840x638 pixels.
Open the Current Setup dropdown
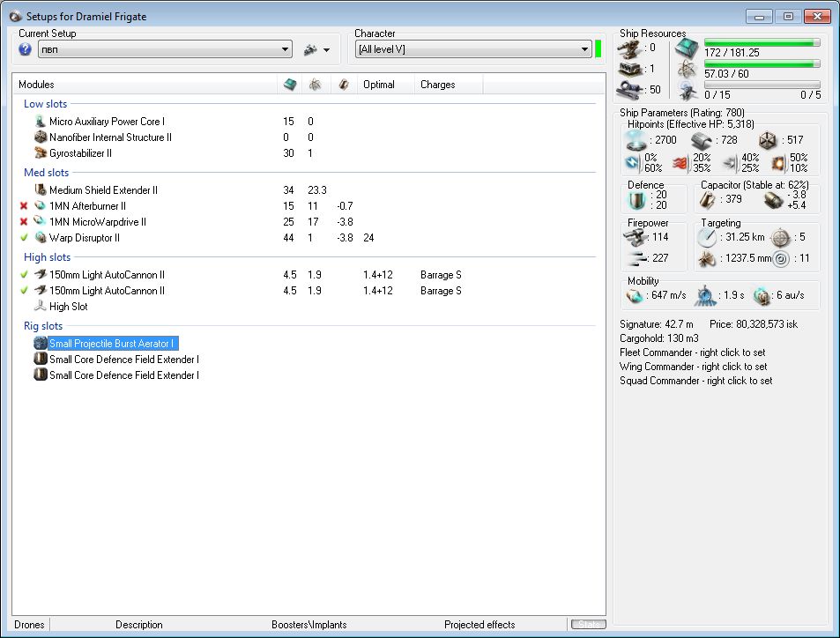165,49
